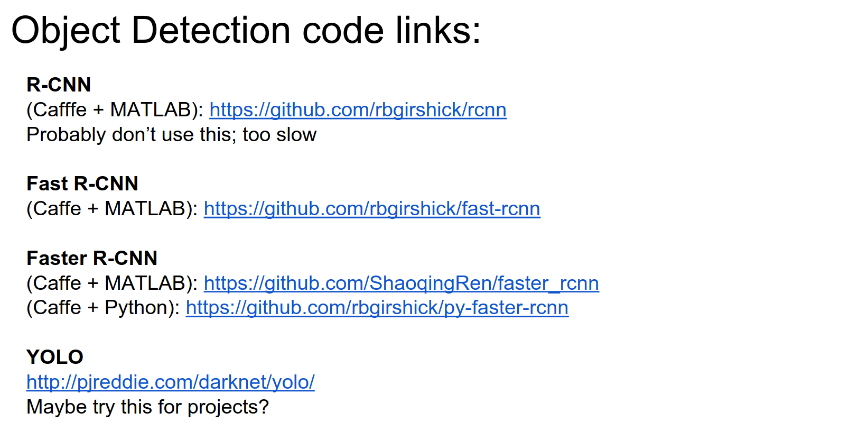Click the bold 'Fast R-CNN' heading

coord(82,184)
